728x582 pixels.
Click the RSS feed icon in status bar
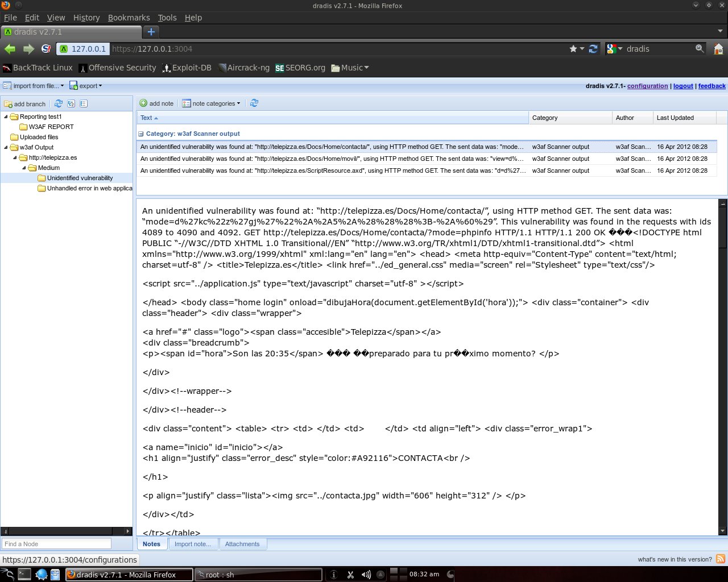point(720,559)
